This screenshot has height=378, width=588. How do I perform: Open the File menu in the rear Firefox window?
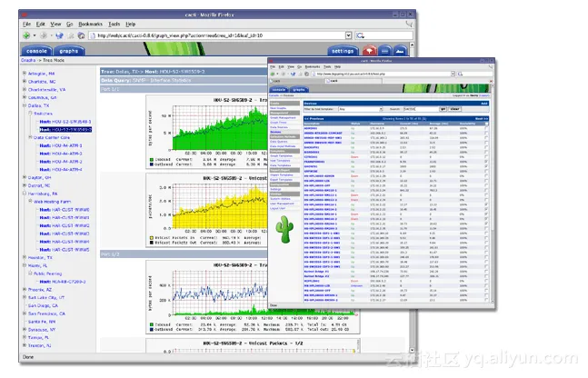point(26,24)
